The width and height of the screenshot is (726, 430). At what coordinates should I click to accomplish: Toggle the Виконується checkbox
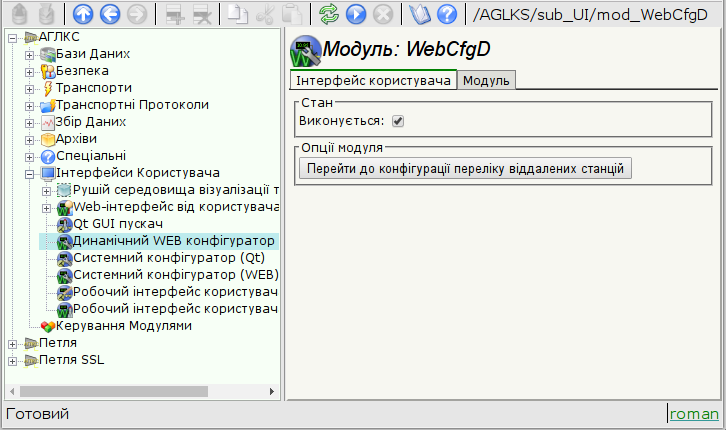397,121
